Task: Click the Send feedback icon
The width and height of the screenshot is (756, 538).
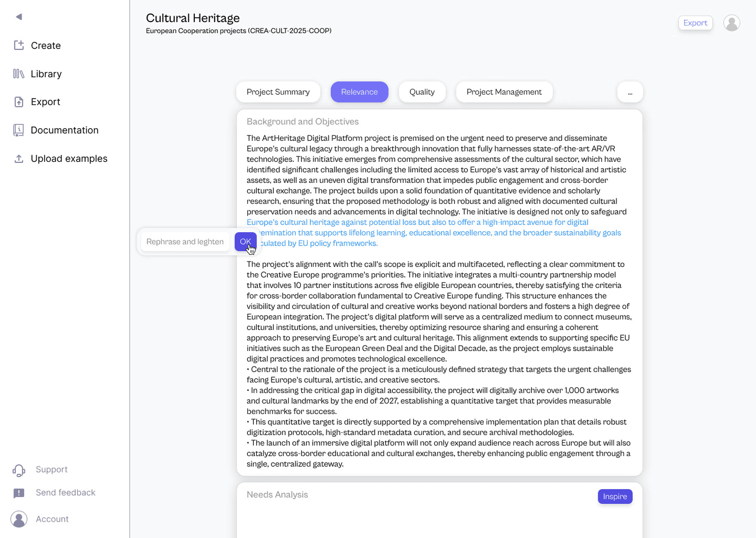Action: [19, 493]
